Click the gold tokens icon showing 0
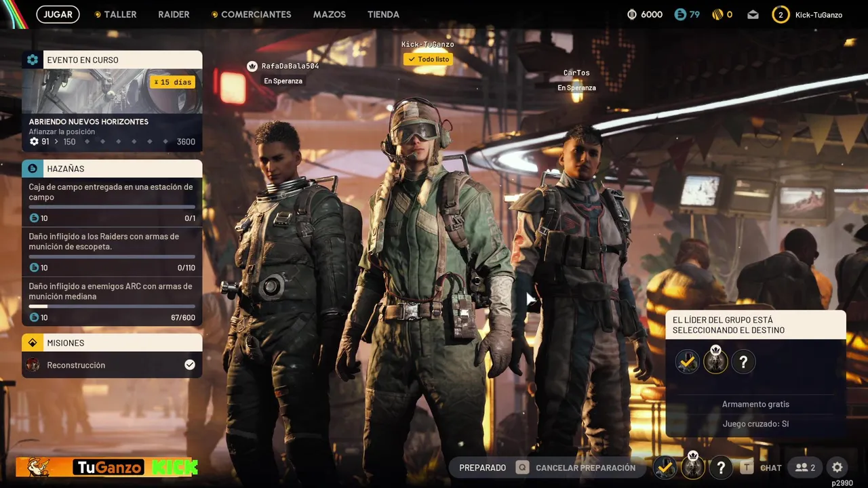 717,14
